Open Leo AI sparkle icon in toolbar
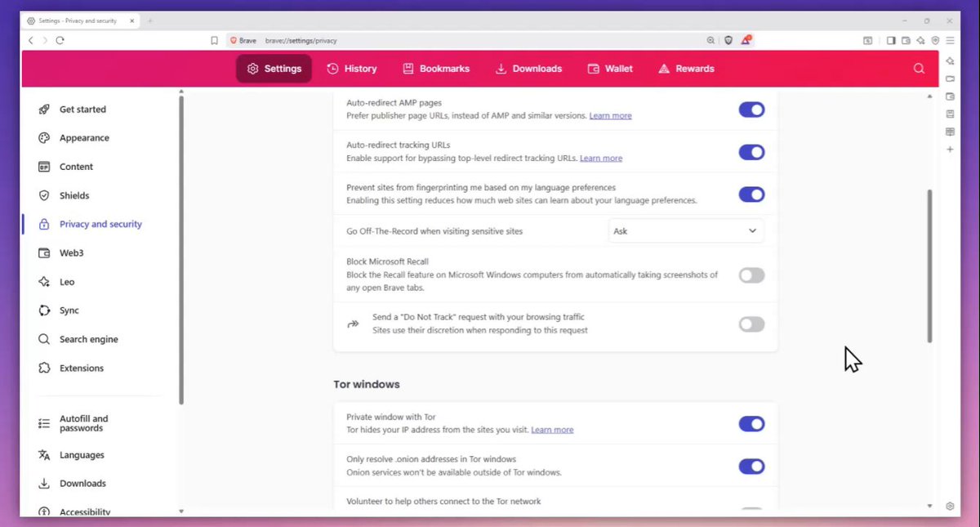 (x=920, y=40)
